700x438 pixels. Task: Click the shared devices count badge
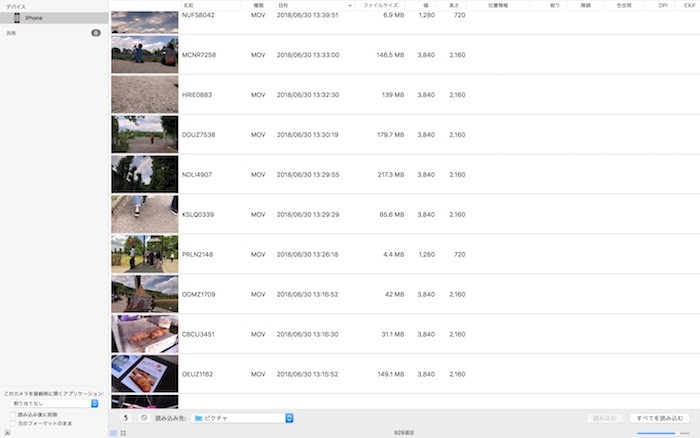point(96,33)
